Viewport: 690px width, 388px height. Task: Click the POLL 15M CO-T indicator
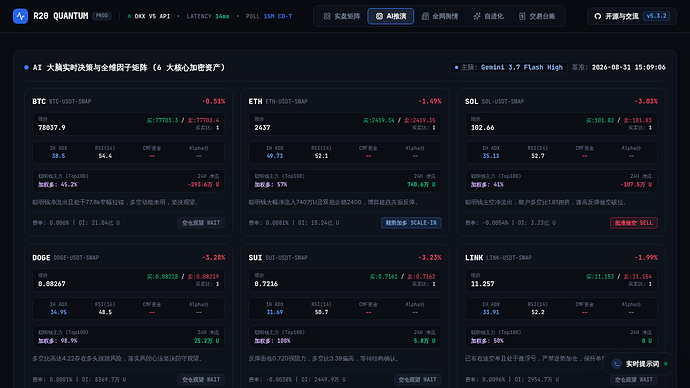point(269,16)
